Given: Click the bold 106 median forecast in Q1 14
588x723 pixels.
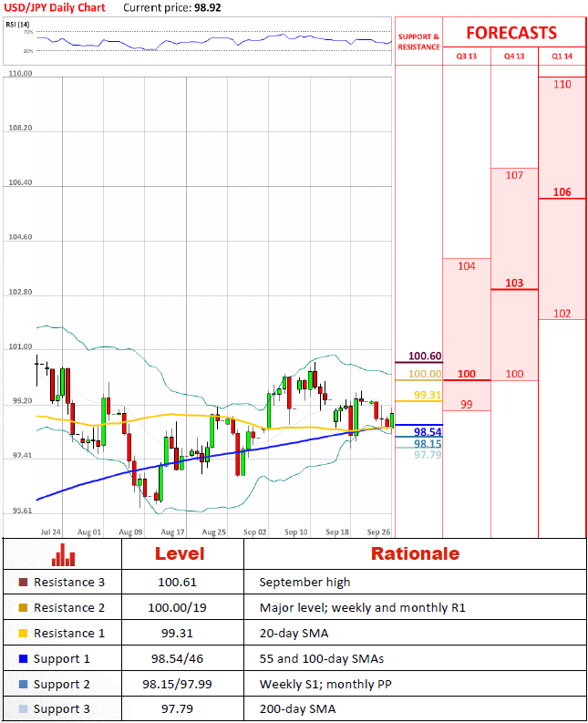Looking at the screenshot, I should (562, 191).
